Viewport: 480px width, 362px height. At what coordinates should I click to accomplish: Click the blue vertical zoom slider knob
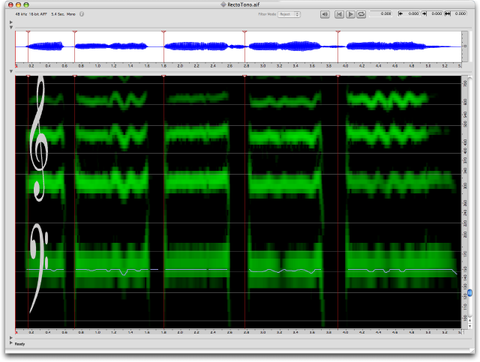470,293
